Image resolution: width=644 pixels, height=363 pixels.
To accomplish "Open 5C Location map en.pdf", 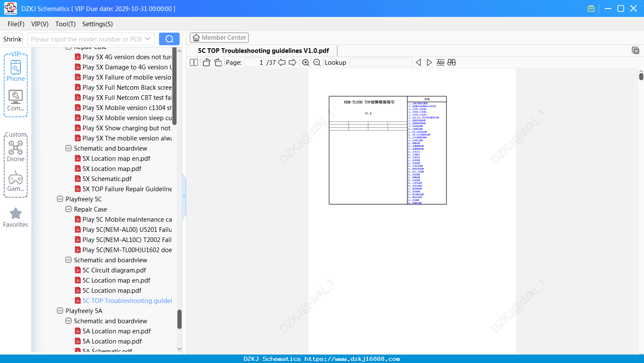I will pyautogui.click(x=116, y=280).
